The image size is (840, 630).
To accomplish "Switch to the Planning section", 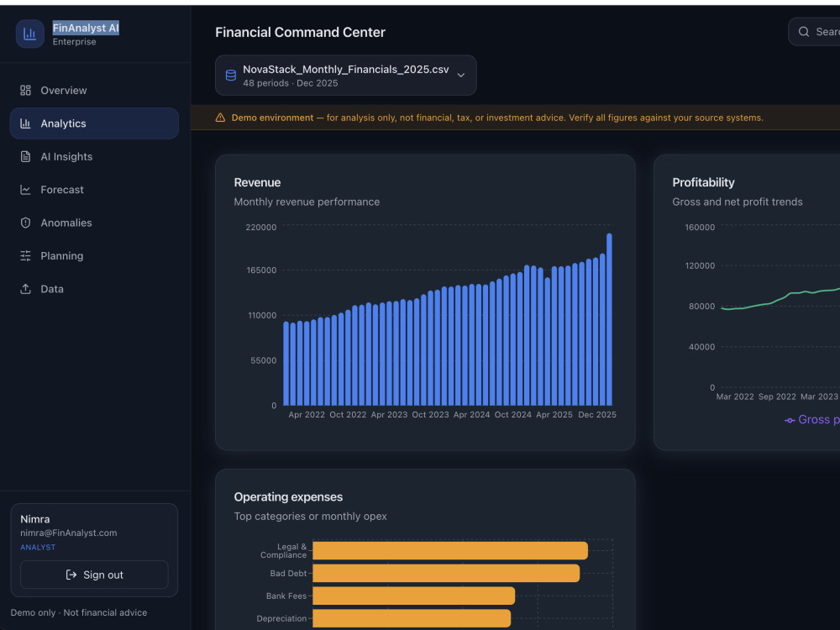I will tap(94, 255).
